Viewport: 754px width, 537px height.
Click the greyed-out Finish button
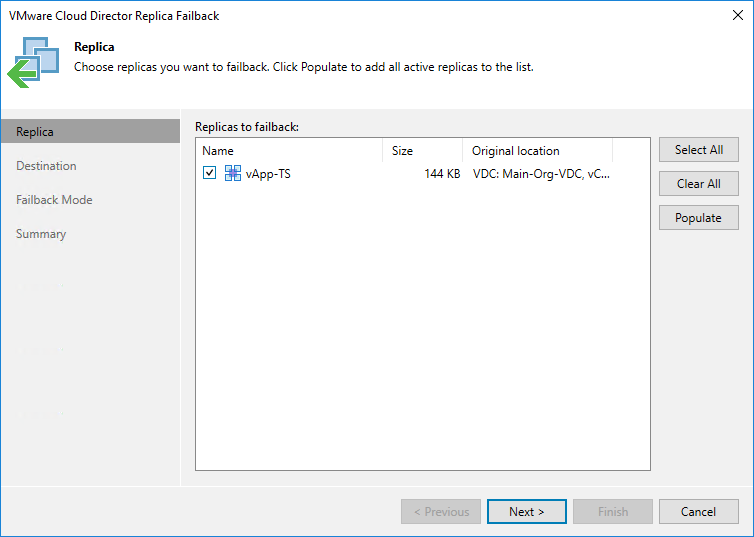tap(613, 512)
